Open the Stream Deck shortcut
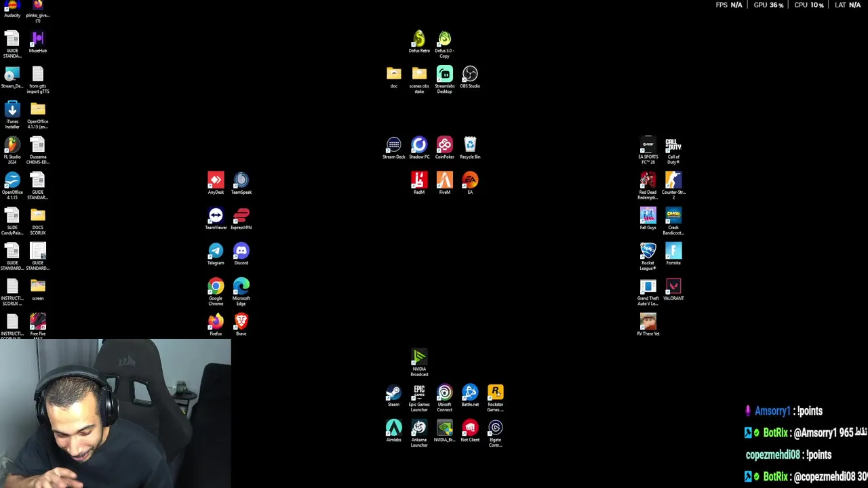 click(x=394, y=148)
